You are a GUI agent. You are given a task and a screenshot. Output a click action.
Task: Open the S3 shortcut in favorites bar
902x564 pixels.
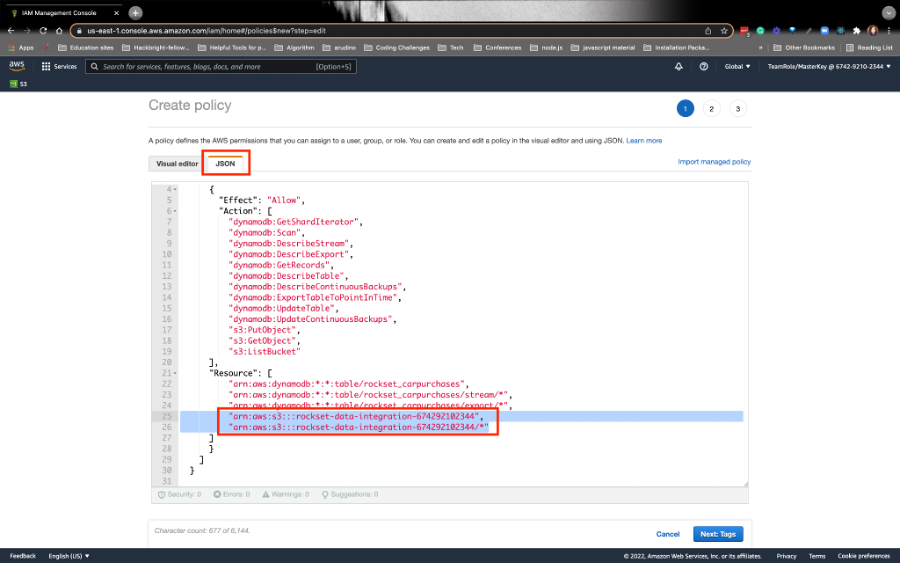(18, 84)
